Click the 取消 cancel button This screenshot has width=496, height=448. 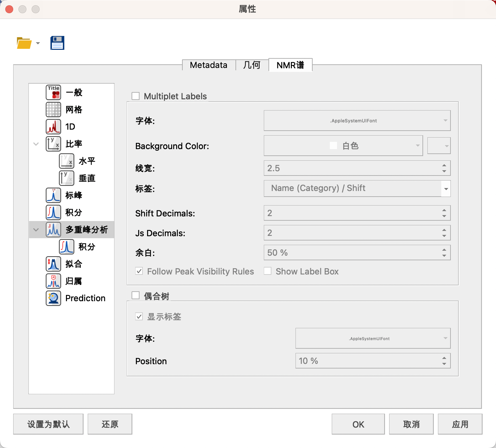click(x=411, y=424)
